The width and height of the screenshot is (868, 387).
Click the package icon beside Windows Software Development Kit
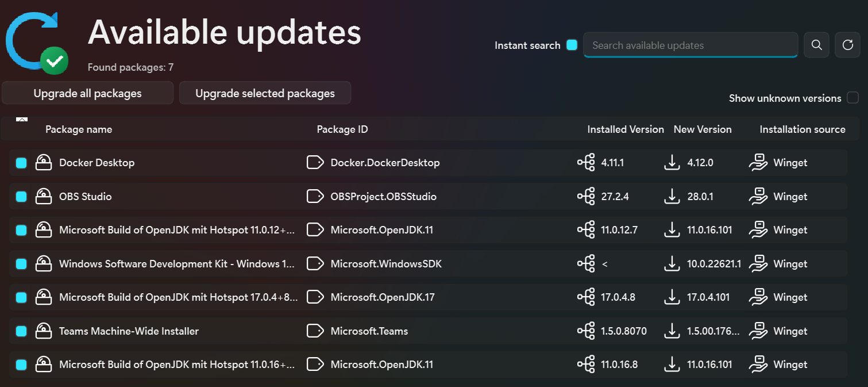point(44,264)
